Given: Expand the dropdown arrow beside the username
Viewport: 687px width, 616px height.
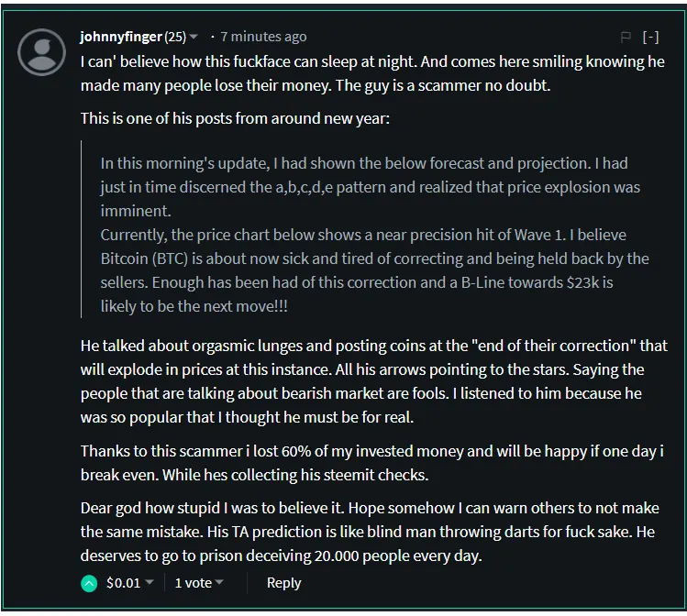Looking at the screenshot, I should point(194,37).
